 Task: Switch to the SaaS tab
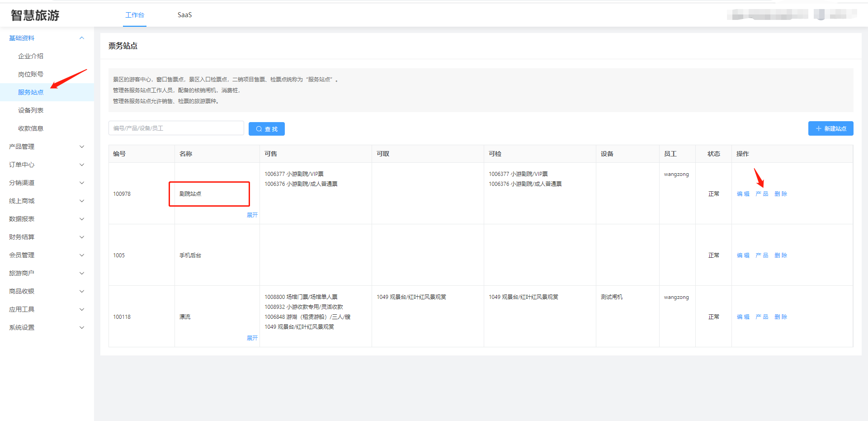[184, 15]
